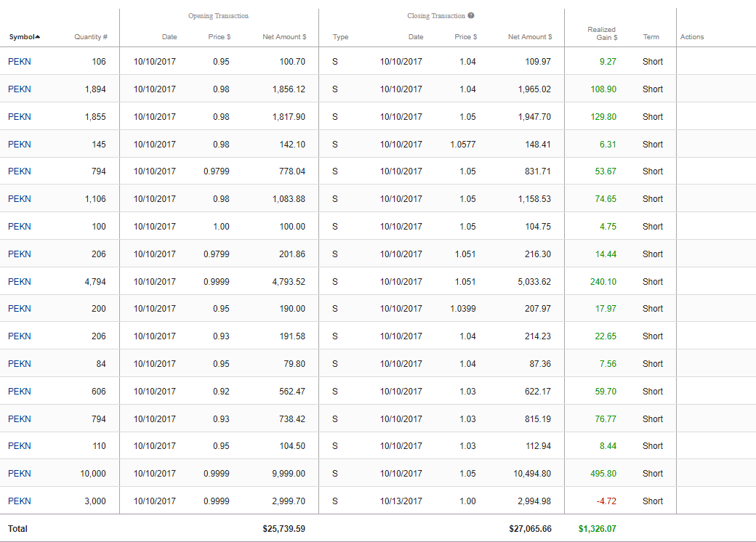The height and width of the screenshot is (542, 756).
Task: Sort by closing transaction Date header
Action: 415,37
